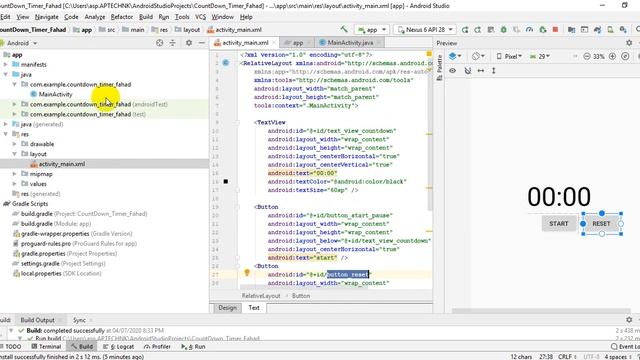Switch to MainActivity.java editor tab
The width and height of the screenshot is (640, 360).
click(350, 42)
